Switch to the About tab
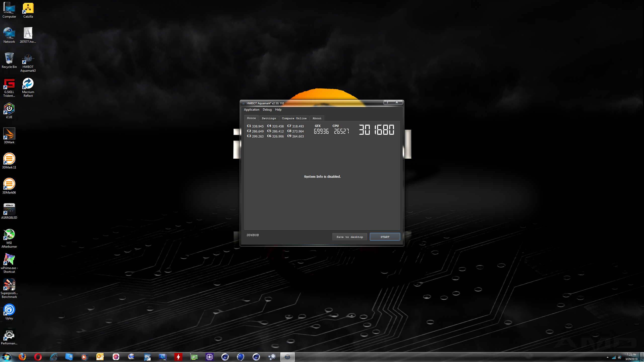This screenshot has width=644, height=362. (x=317, y=118)
